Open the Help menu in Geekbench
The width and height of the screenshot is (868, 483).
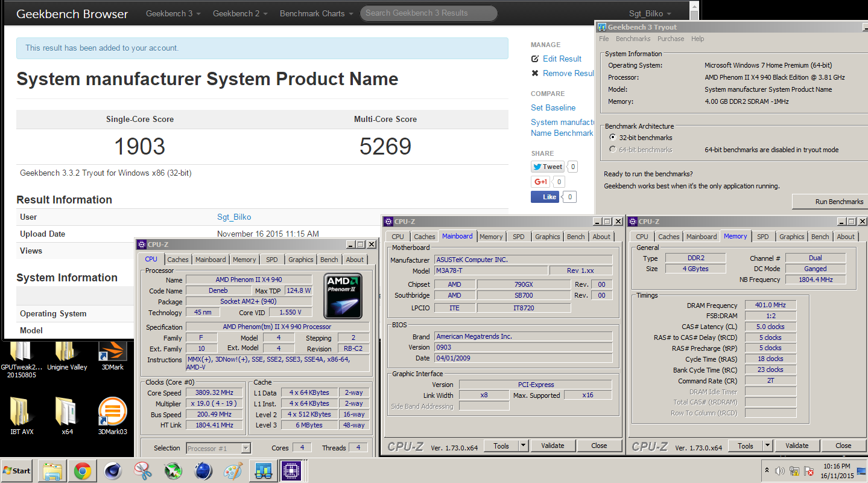[x=697, y=39]
